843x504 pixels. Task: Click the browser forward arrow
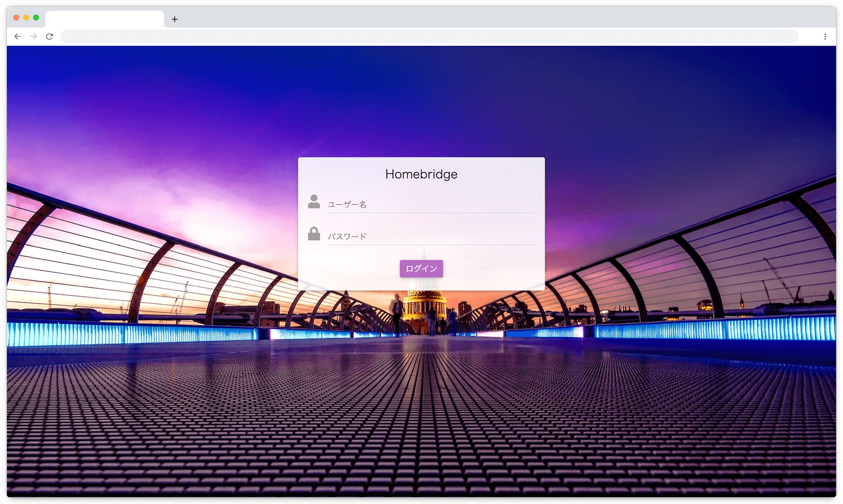click(x=34, y=36)
